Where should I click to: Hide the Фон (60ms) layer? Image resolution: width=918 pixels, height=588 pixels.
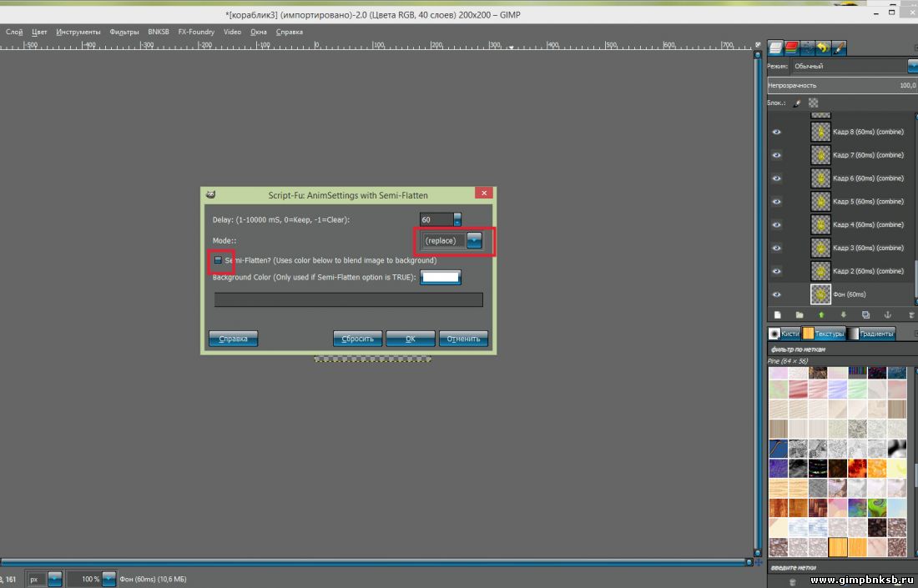776,295
